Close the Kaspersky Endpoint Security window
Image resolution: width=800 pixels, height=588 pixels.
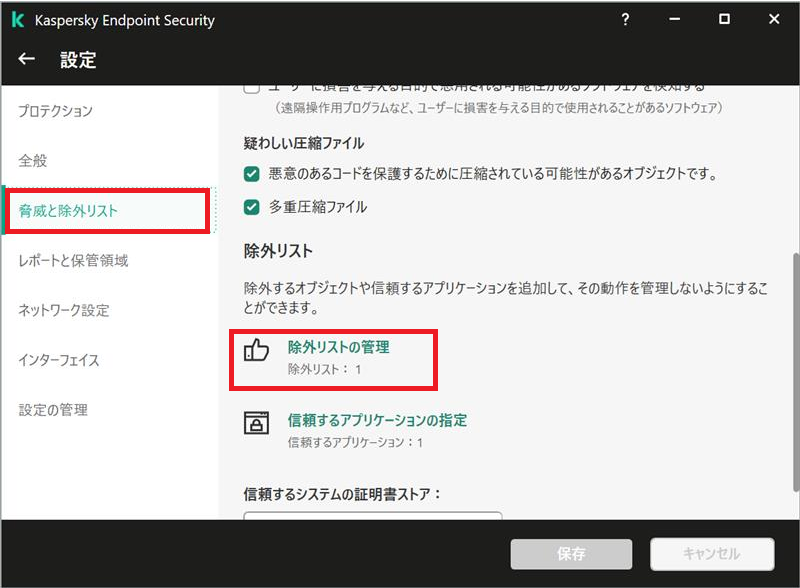[x=774, y=19]
